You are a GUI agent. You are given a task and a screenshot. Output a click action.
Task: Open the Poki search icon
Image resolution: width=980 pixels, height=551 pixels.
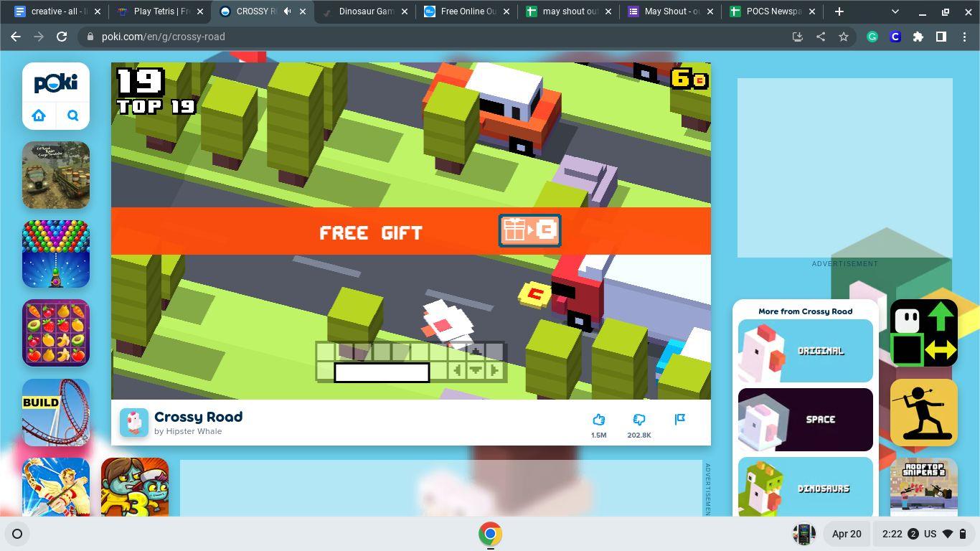pos(73,116)
